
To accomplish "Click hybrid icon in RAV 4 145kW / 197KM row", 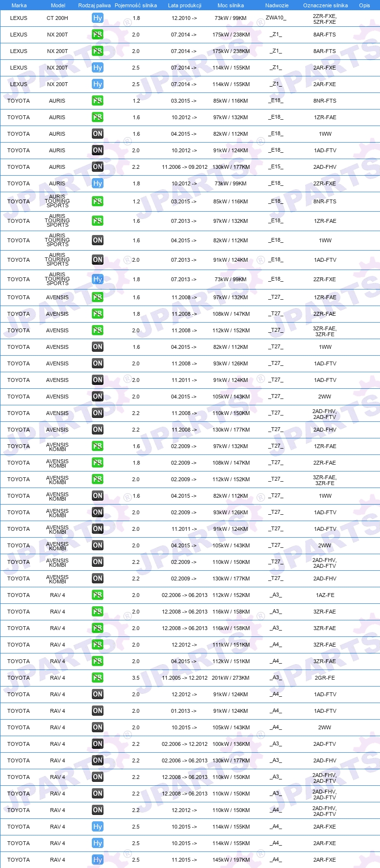I will click(x=98, y=860).
